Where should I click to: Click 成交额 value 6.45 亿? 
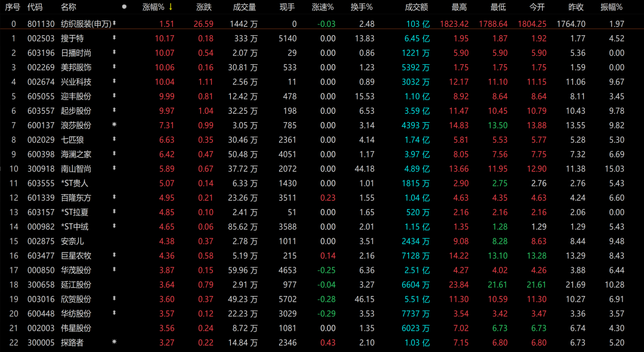(417, 39)
